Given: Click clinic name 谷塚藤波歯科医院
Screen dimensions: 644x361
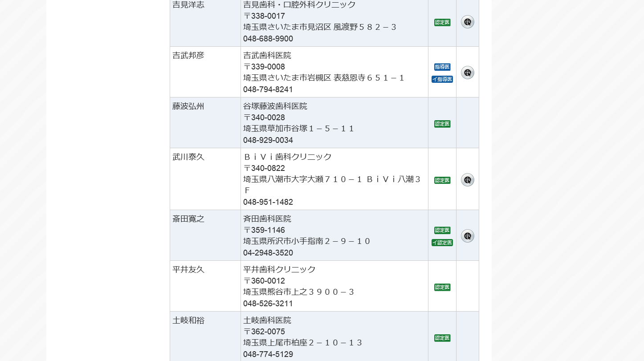Looking at the screenshot, I should (275, 106).
